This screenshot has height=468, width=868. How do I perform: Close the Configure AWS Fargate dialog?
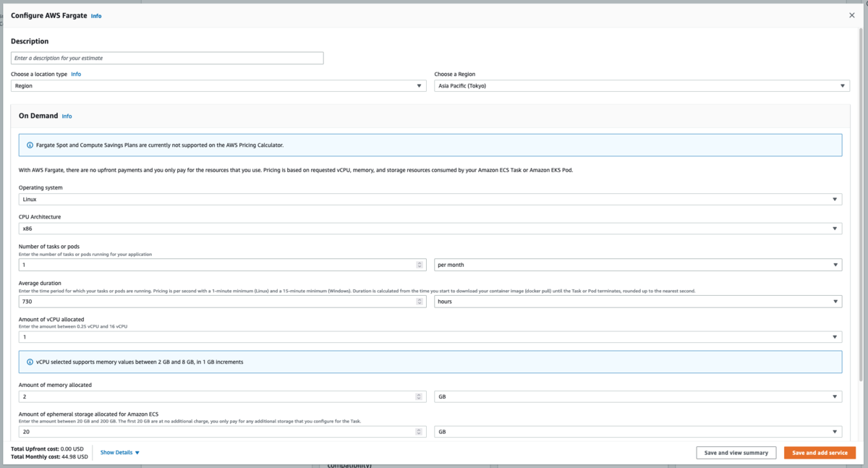coord(851,15)
